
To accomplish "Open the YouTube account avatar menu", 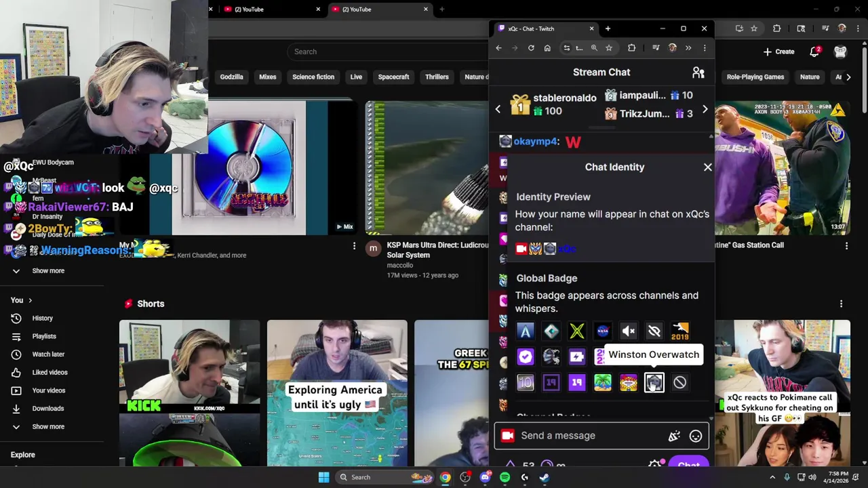I will 840,52.
